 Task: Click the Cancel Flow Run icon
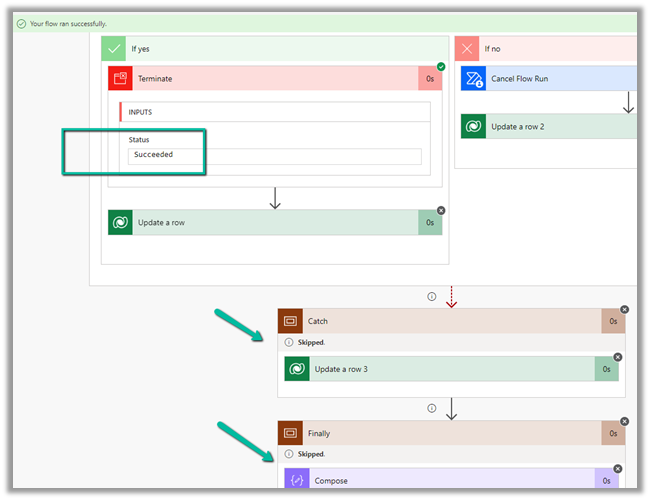pos(473,78)
